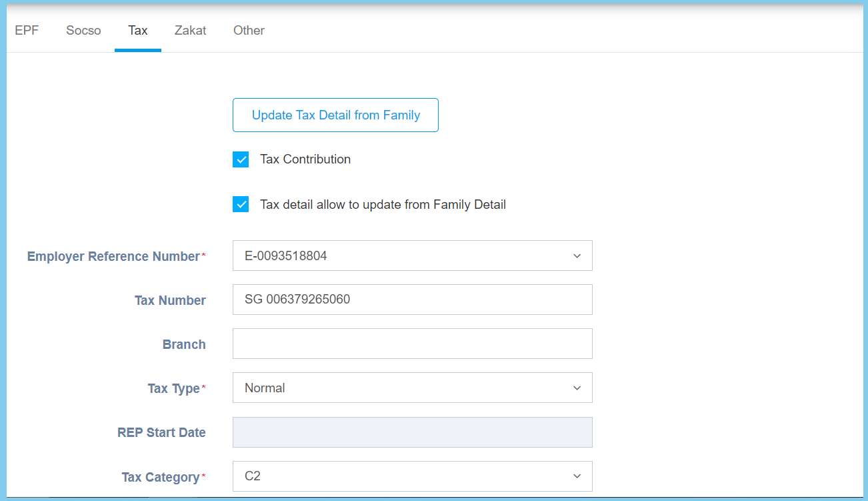The image size is (868, 501).
Task: Select the Tax tab
Action: pyautogui.click(x=138, y=31)
